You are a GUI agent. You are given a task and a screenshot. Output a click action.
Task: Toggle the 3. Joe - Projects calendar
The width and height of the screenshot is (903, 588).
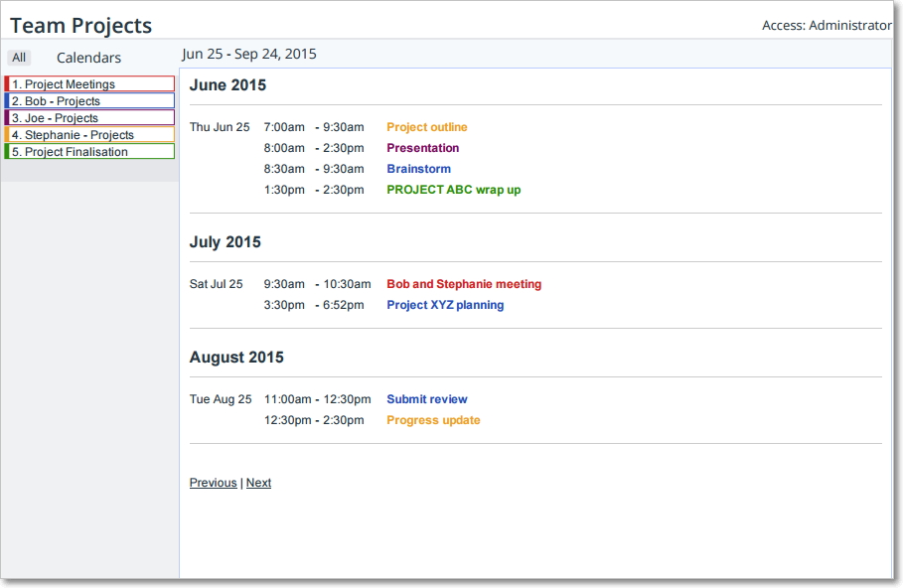tap(89, 117)
